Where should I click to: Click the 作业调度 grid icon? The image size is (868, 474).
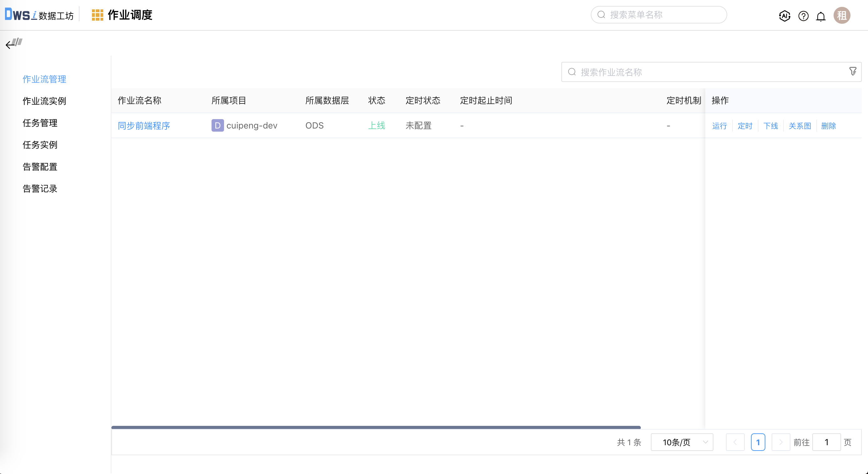coord(97,15)
